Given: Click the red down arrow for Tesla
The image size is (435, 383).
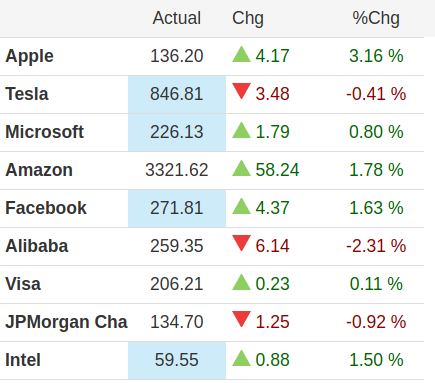Looking at the screenshot, I should pyautogui.click(x=241, y=92).
